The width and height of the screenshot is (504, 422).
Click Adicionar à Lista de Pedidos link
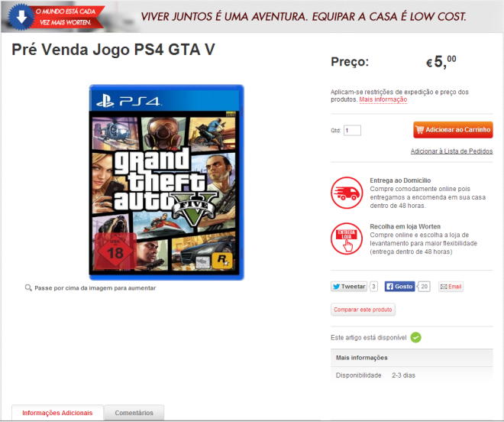451,151
